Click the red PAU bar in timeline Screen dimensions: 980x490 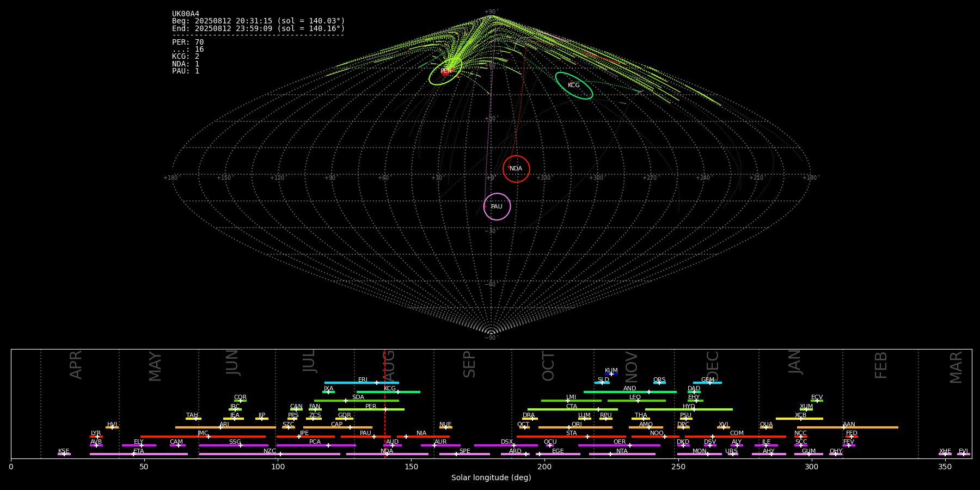point(366,436)
